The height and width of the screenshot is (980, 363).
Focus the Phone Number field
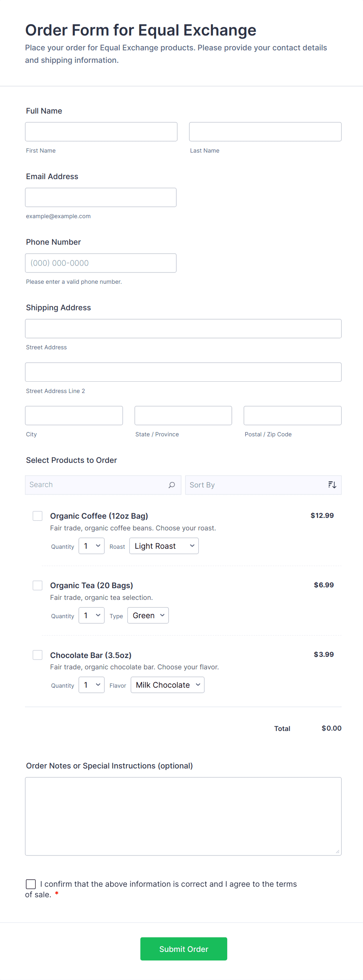[101, 263]
